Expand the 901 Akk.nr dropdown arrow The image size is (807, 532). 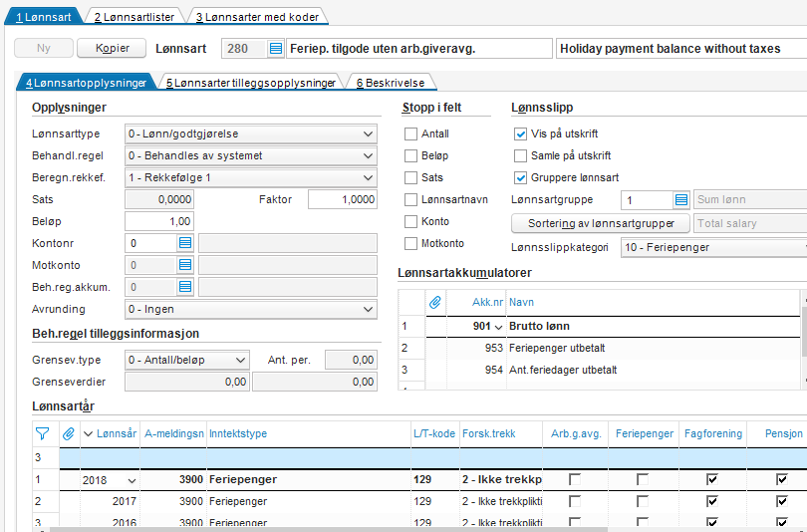coord(498,327)
